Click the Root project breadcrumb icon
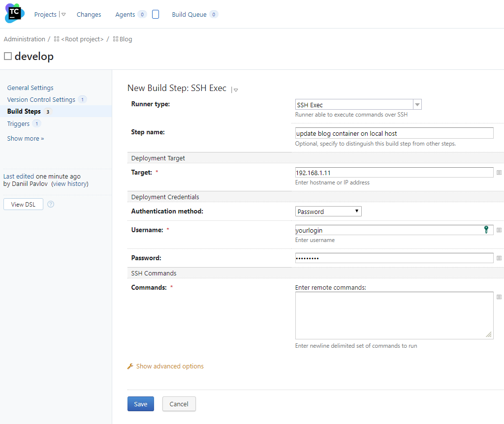Image resolution: width=504 pixels, height=424 pixels. point(57,39)
